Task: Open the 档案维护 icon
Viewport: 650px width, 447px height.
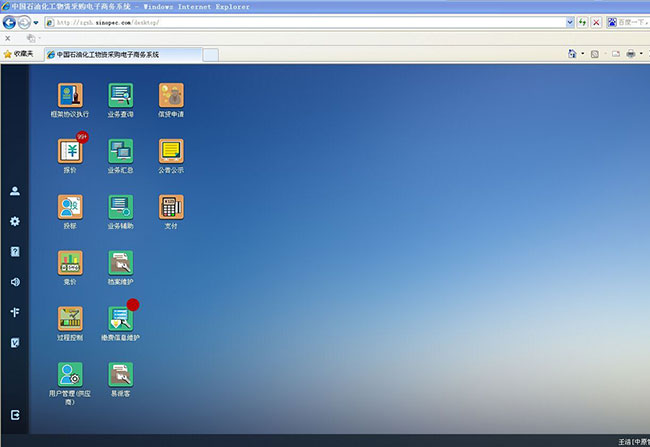Action: [x=120, y=264]
